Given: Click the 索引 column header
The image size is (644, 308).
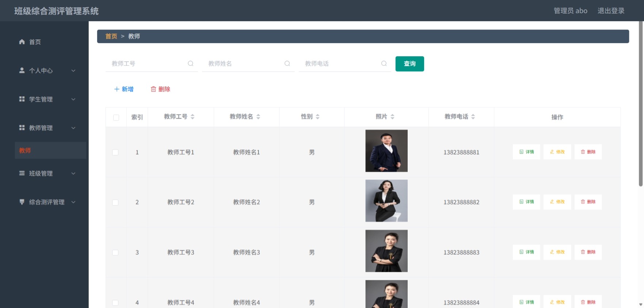Looking at the screenshot, I should (x=137, y=117).
